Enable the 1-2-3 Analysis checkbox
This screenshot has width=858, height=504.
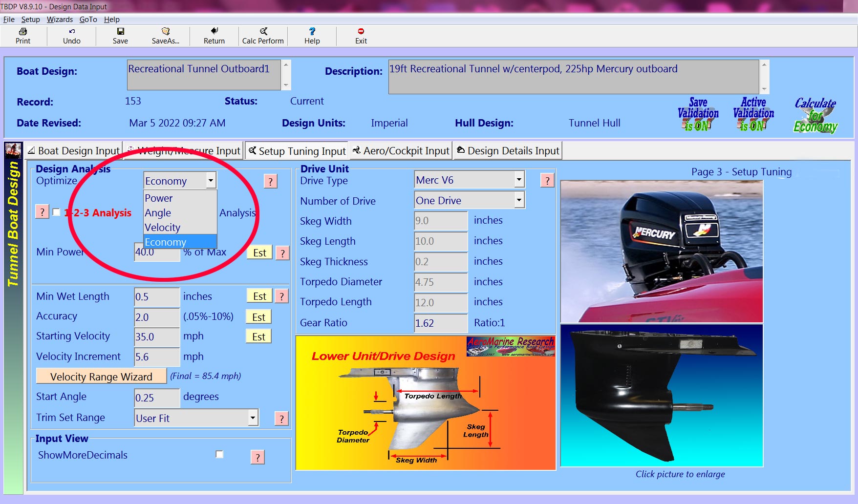tap(57, 212)
